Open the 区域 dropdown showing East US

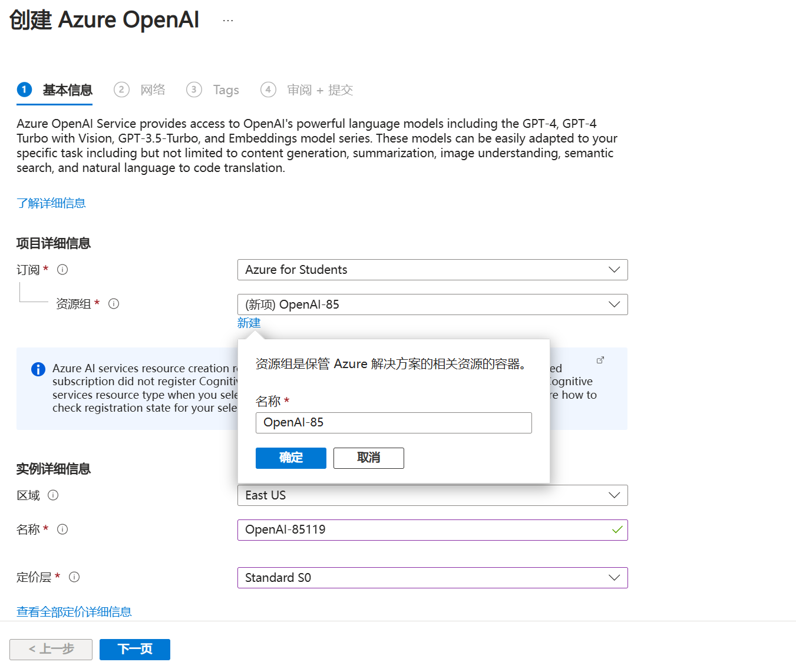[432, 495]
